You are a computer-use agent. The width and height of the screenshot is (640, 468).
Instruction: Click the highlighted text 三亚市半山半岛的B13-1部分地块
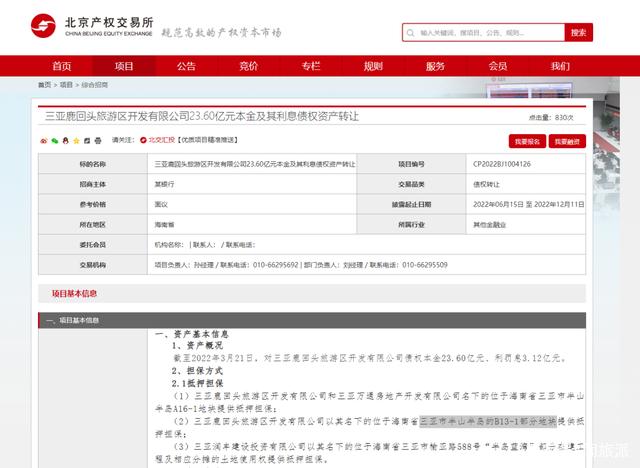(x=488, y=421)
